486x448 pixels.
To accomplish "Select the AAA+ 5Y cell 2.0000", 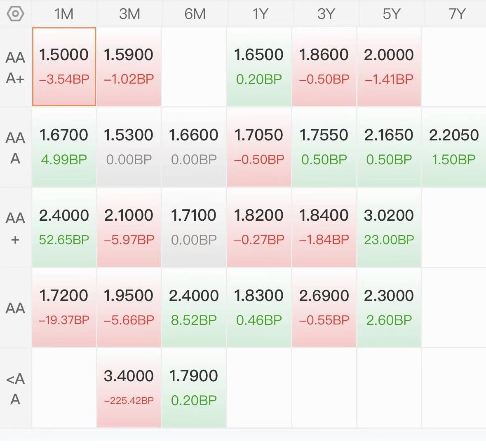I will [x=389, y=67].
